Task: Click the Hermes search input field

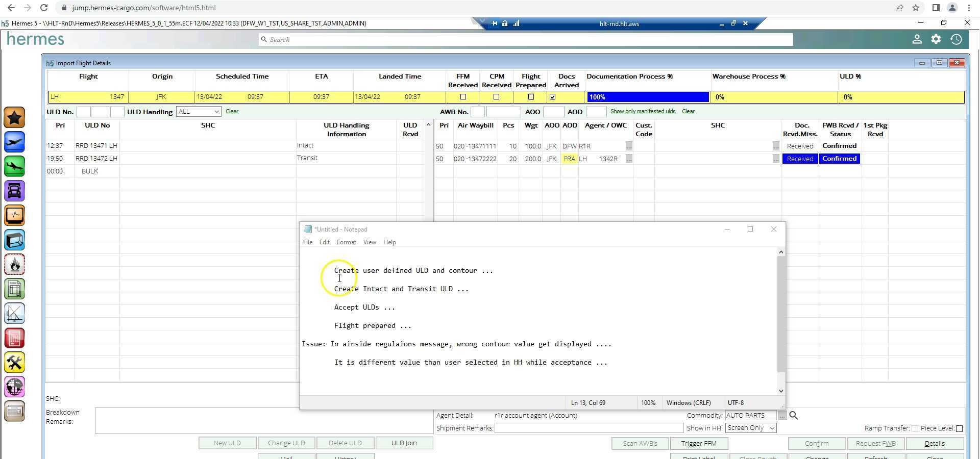Action: 526,40
